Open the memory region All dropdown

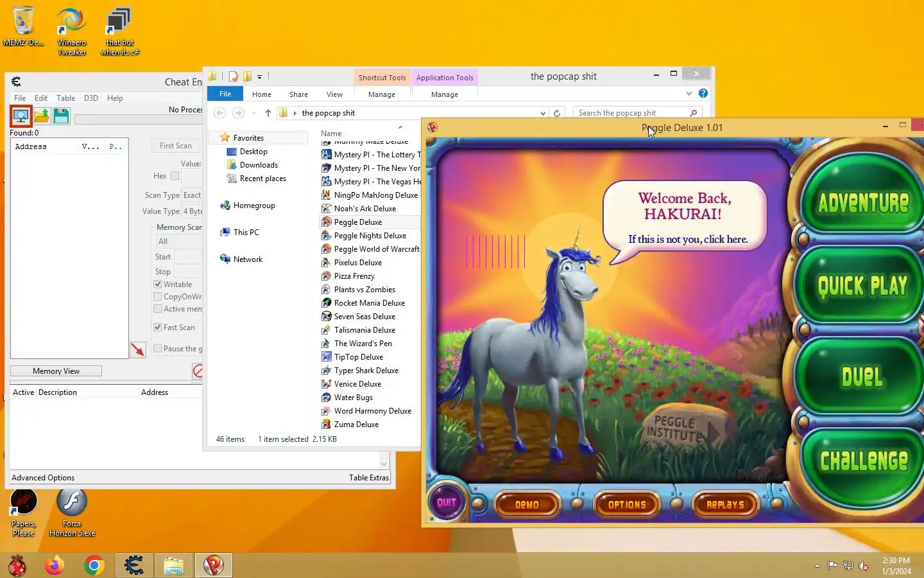179,241
